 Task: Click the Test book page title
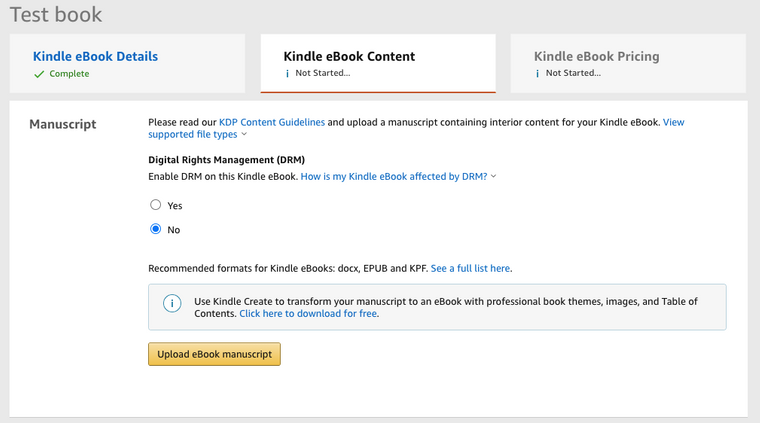coord(56,15)
